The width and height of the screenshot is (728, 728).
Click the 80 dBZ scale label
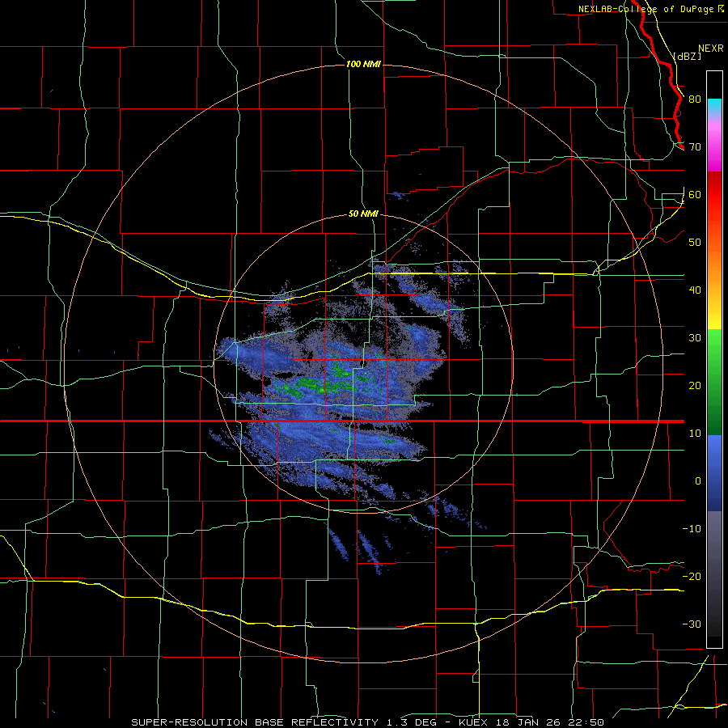pyautogui.click(x=695, y=99)
